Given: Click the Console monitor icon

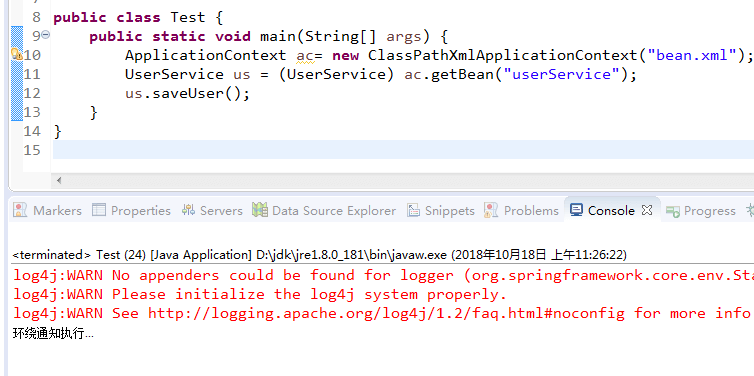Looking at the screenshot, I should tap(577, 210).
